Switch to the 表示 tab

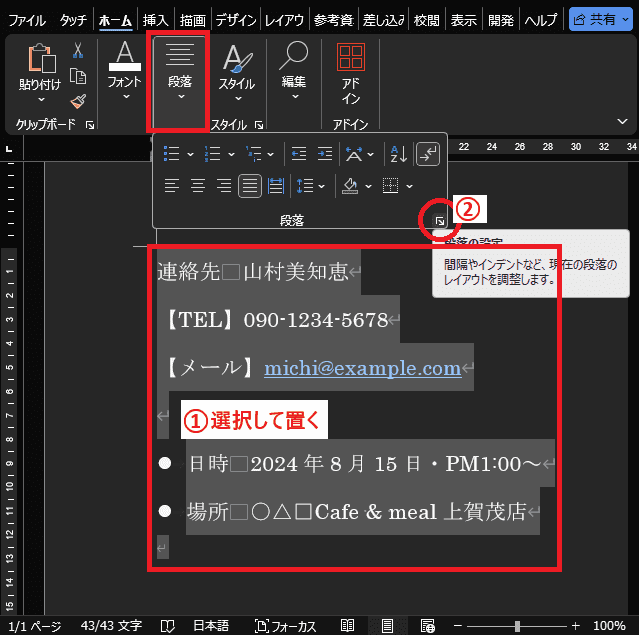click(463, 19)
